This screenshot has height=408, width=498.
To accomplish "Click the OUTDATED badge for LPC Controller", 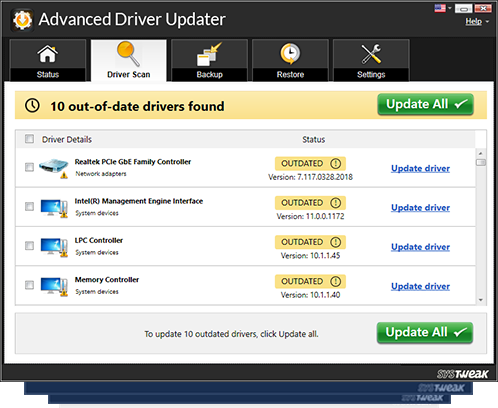I will pos(310,242).
